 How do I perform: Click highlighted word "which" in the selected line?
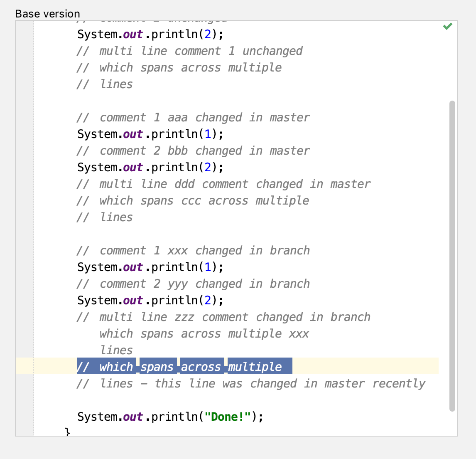coord(116,367)
